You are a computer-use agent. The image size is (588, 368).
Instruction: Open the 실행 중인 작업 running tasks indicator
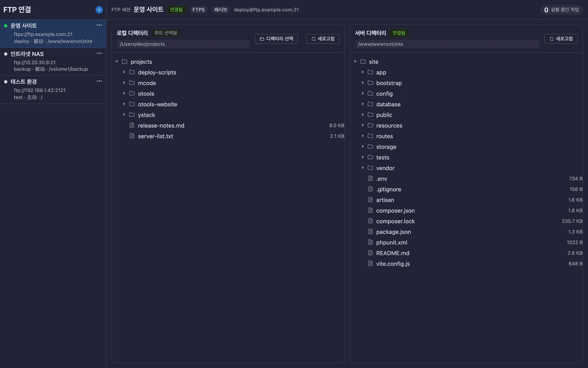(561, 10)
